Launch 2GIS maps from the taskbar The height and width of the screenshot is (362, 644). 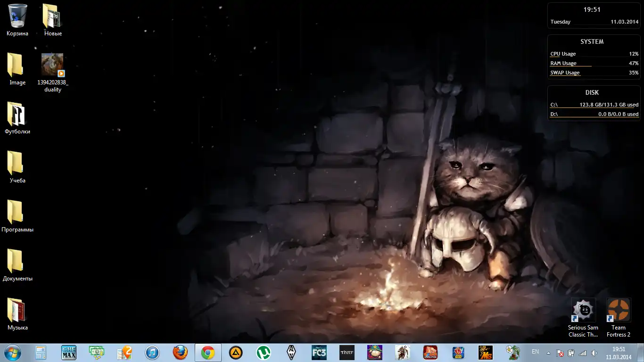(124, 353)
